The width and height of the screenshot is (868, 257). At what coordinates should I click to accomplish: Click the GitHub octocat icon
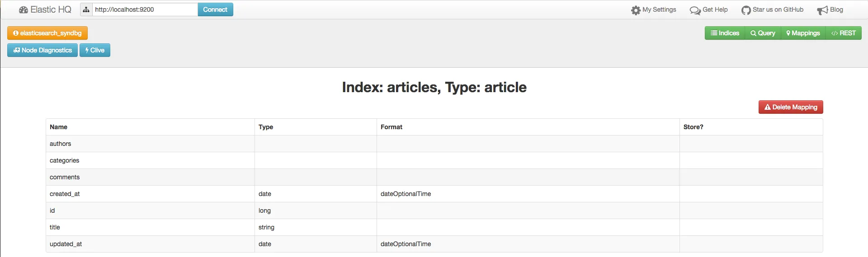pyautogui.click(x=746, y=10)
